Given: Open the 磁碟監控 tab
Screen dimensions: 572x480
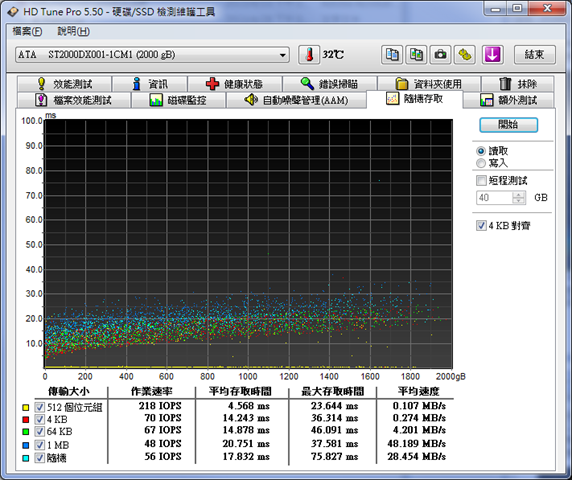Looking at the screenshot, I should 178,100.
